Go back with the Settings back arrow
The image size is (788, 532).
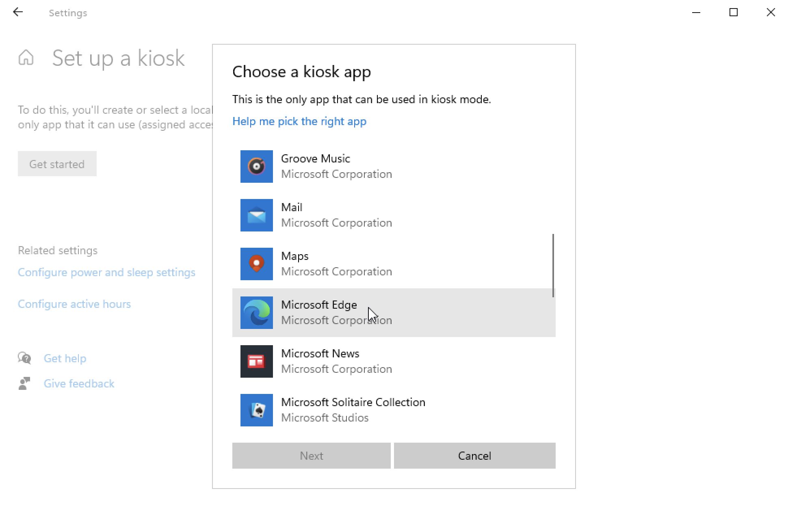(x=18, y=12)
